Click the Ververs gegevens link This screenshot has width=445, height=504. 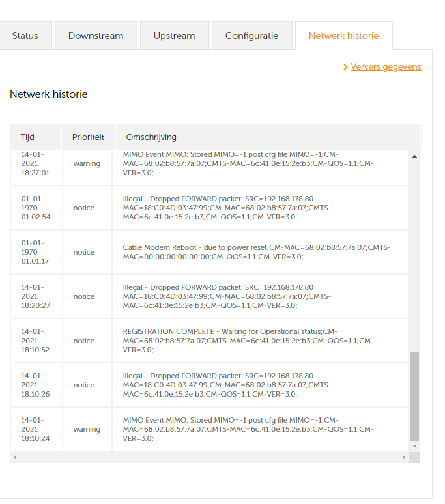386,67
